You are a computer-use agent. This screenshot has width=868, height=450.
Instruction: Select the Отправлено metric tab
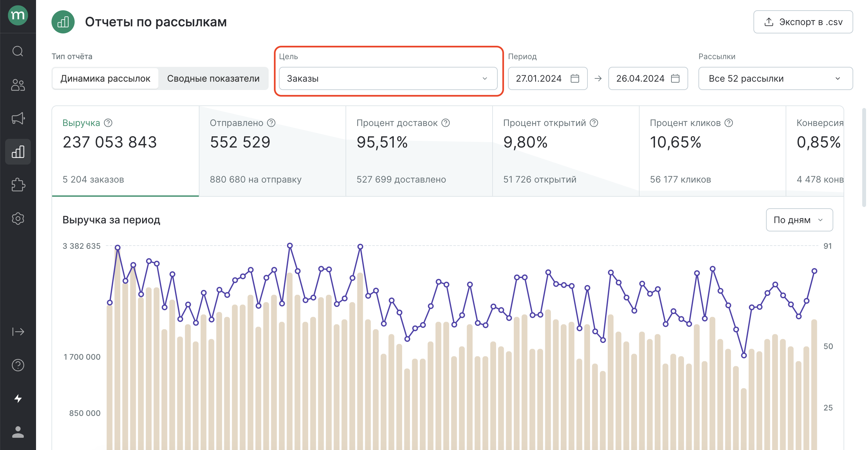(272, 151)
